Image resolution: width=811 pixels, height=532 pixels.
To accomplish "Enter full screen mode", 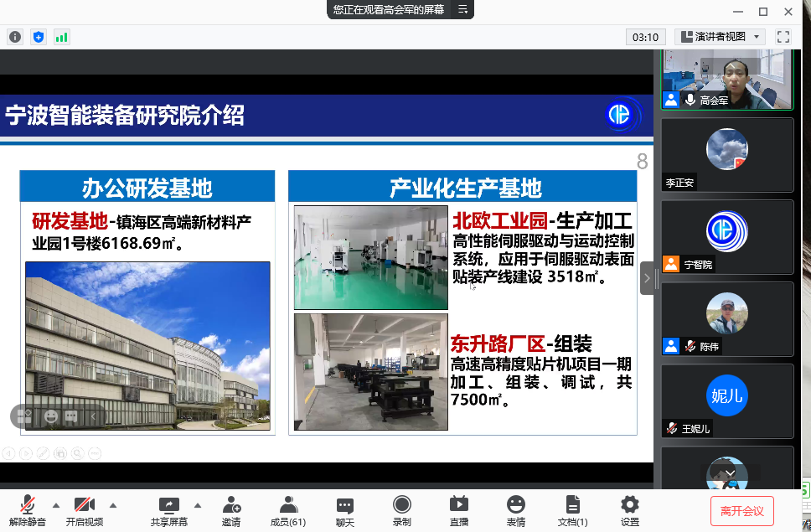I will tap(783, 37).
